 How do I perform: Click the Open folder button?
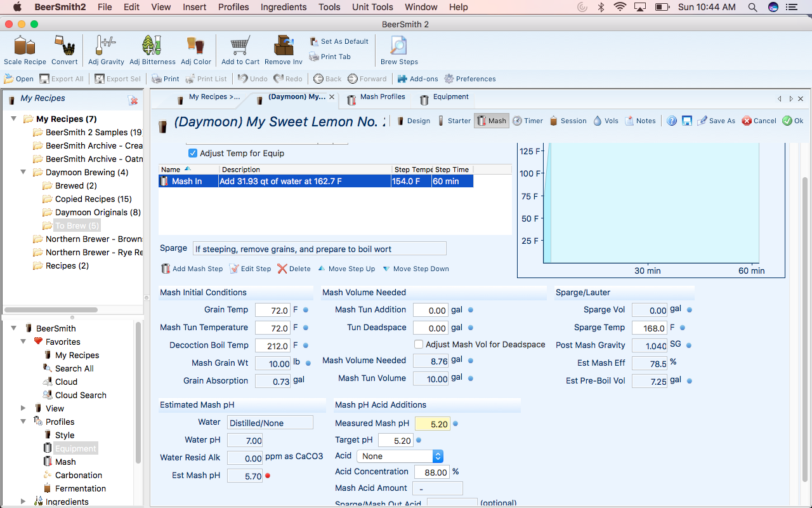pyautogui.click(x=19, y=79)
